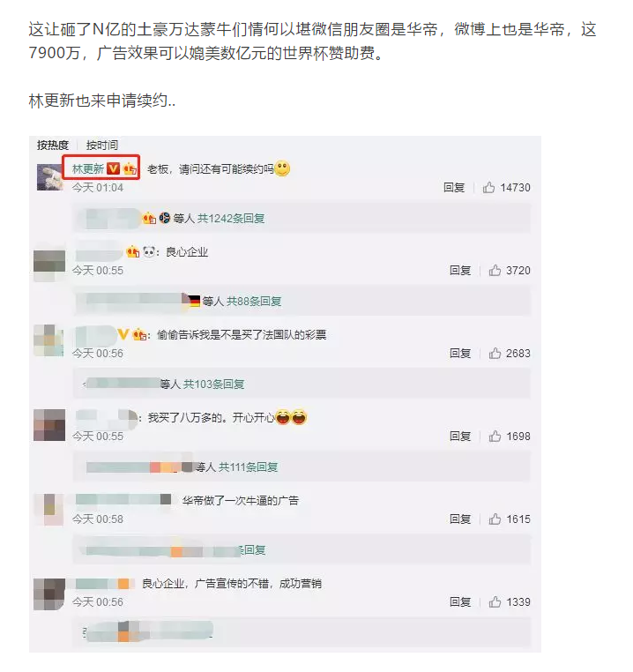Viewport: 633px width, 672px height.
Task: Open the 林更新 username link
Action: click(x=88, y=168)
